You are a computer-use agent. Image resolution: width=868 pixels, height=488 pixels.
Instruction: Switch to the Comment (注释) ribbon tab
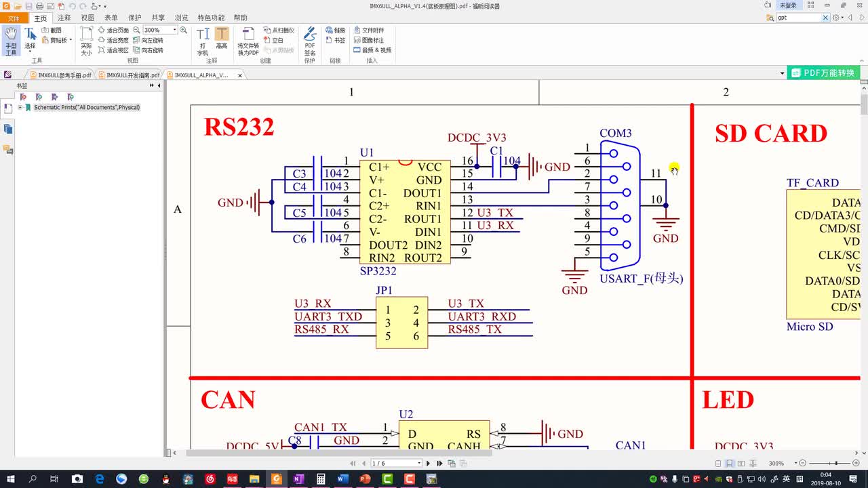[x=64, y=18]
